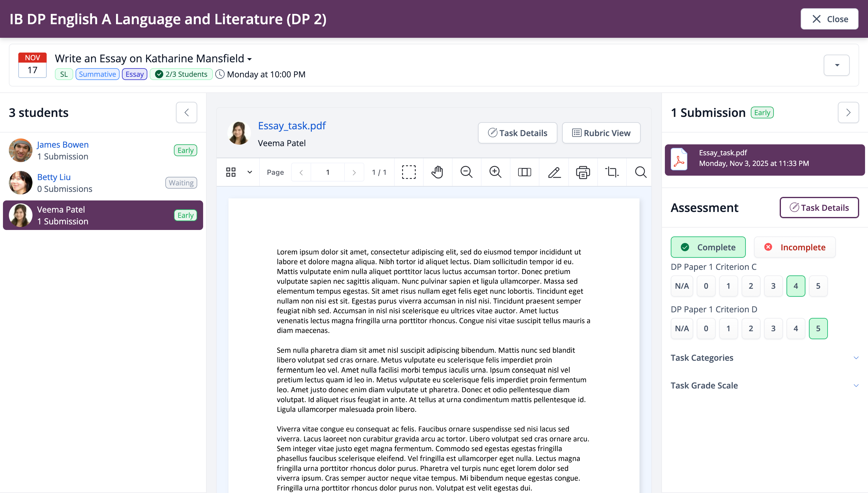Set Criterion C score to 1
This screenshot has height=493, width=868.
[x=728, y=286]
